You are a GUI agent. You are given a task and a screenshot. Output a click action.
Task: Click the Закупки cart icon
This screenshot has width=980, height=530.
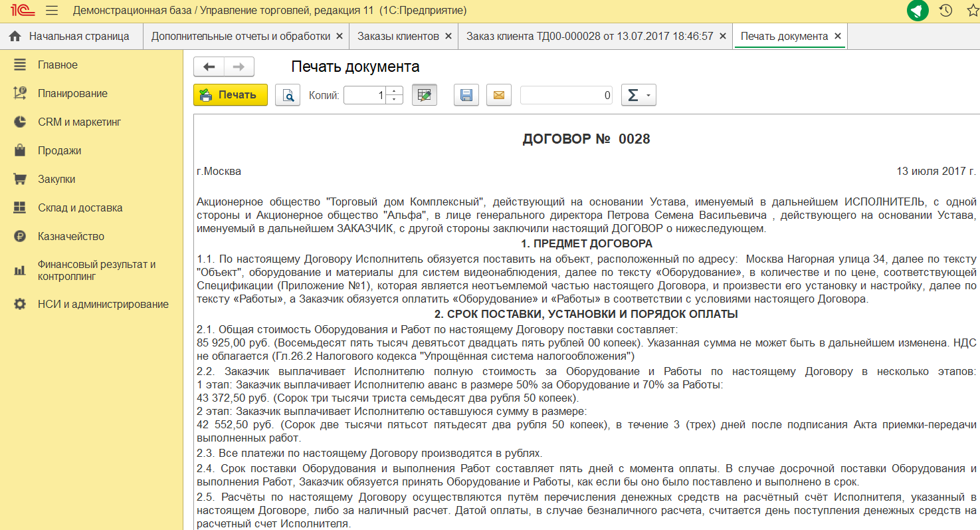[x=20, y=180]
